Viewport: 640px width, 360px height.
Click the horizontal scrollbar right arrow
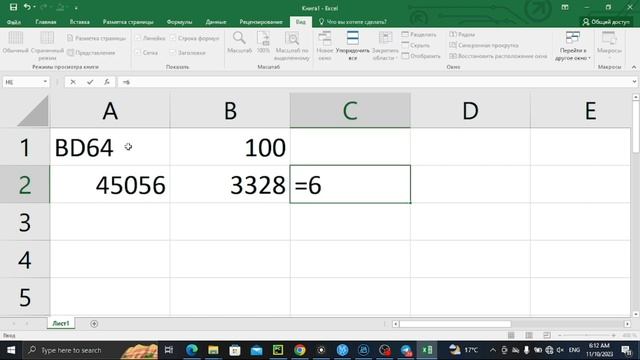[x=627, y=324]
